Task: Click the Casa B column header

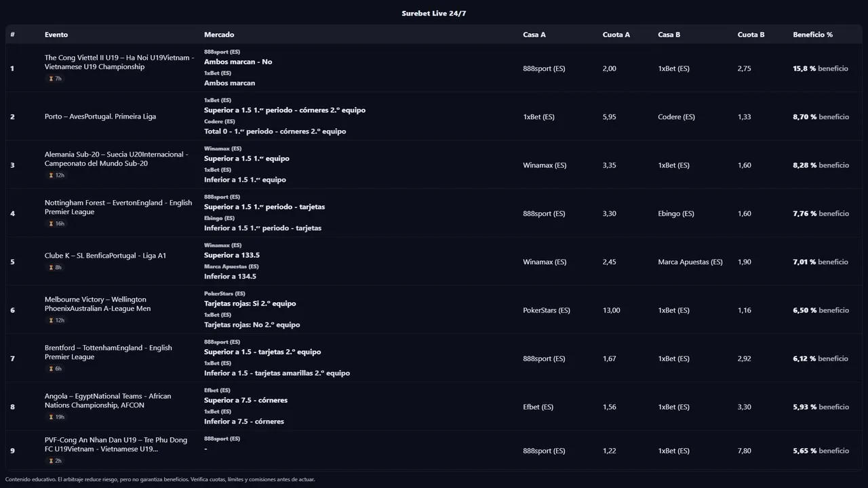Action: coord(669,35)
